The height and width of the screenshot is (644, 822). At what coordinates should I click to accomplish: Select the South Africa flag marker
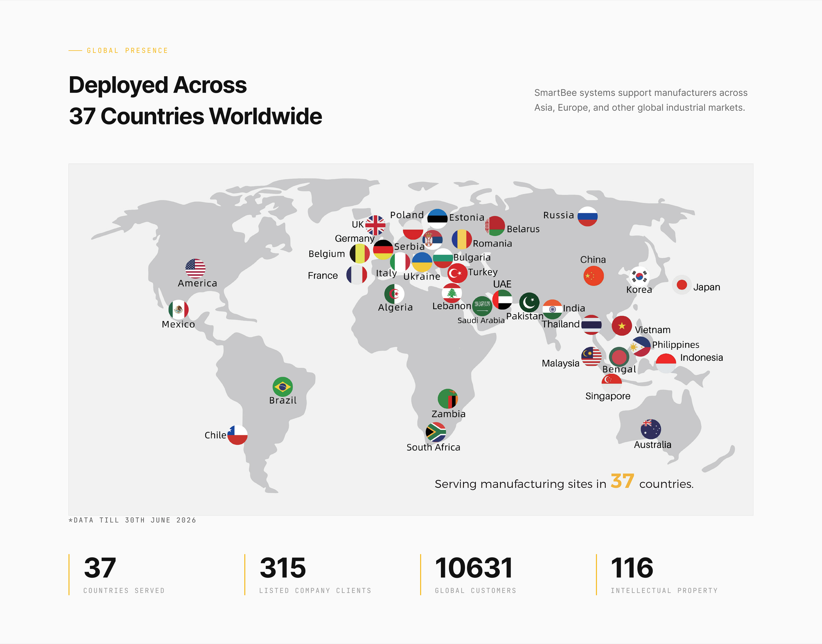[436, 432]
